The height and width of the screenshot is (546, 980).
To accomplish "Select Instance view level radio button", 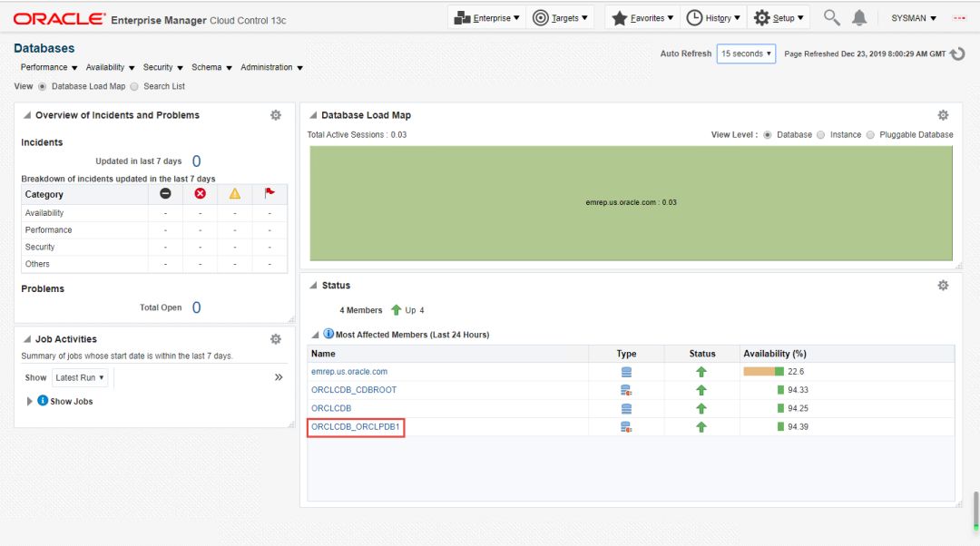I will (x=821, y=134).
